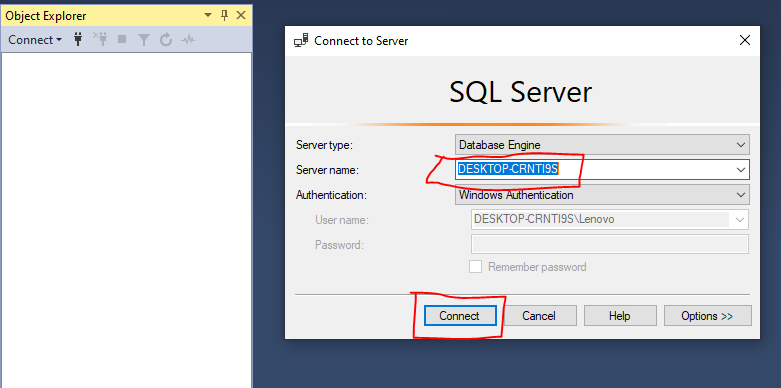This screenshot has width=781, height=388.
Task: Toggle the Auto Hide pin icon
Action: coord(224,15)
